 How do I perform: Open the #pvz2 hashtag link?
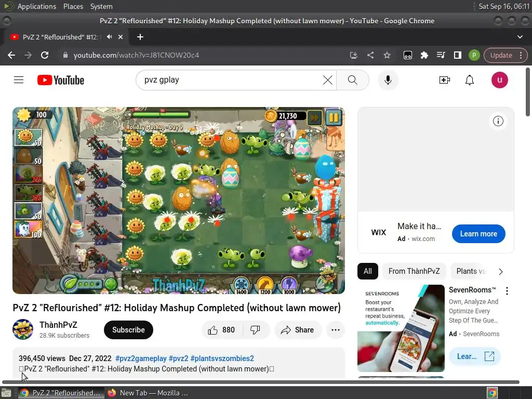click(179, 358)
